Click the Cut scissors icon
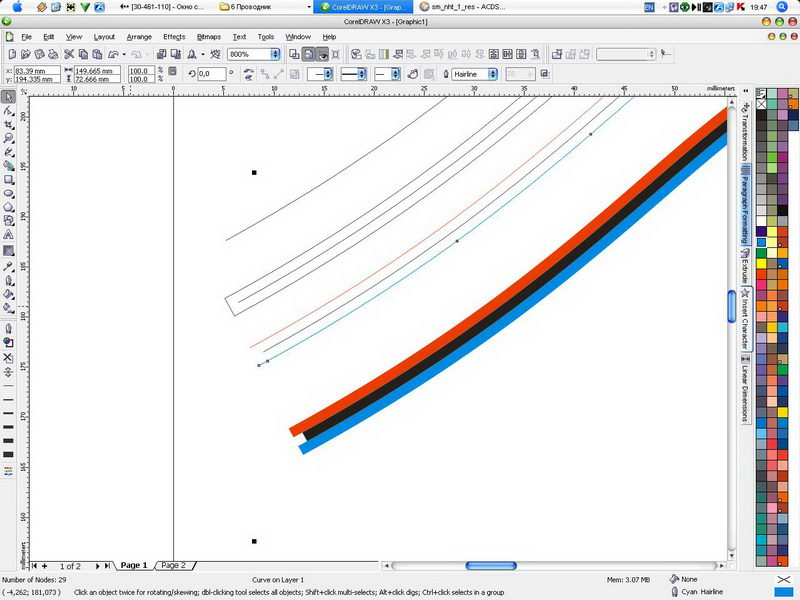This screenshot has width=800, height=600. click(x=69, y=54)
